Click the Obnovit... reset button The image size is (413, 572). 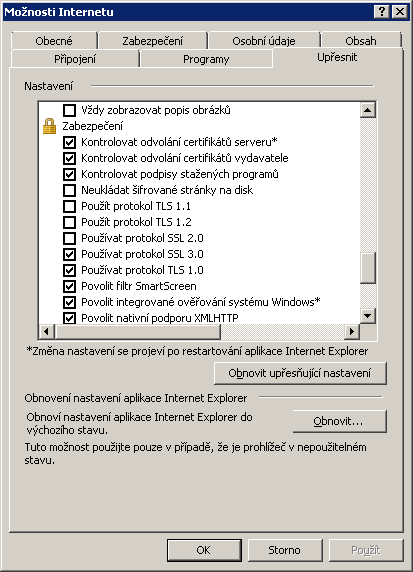339,421
